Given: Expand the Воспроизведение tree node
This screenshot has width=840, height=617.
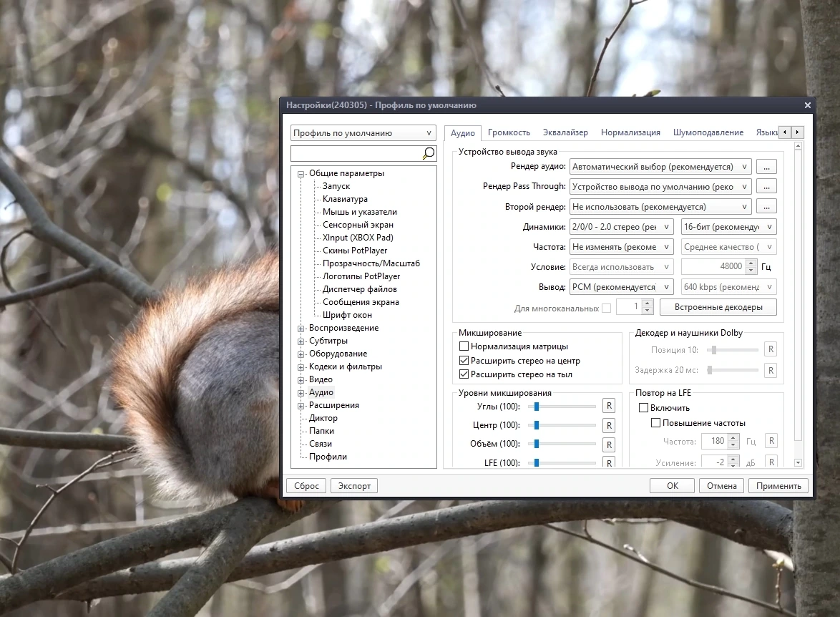Looking at the screenshot, I should click(x=301, y=328).
